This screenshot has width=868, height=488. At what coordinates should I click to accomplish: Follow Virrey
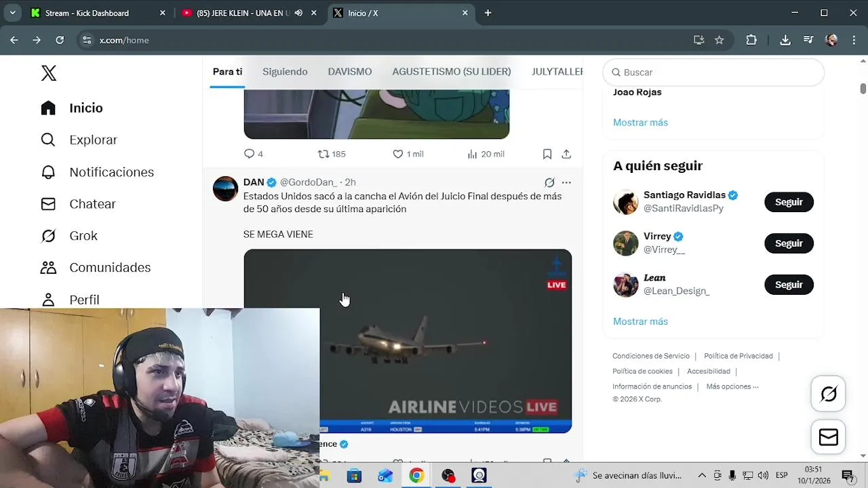click(789, 243)
